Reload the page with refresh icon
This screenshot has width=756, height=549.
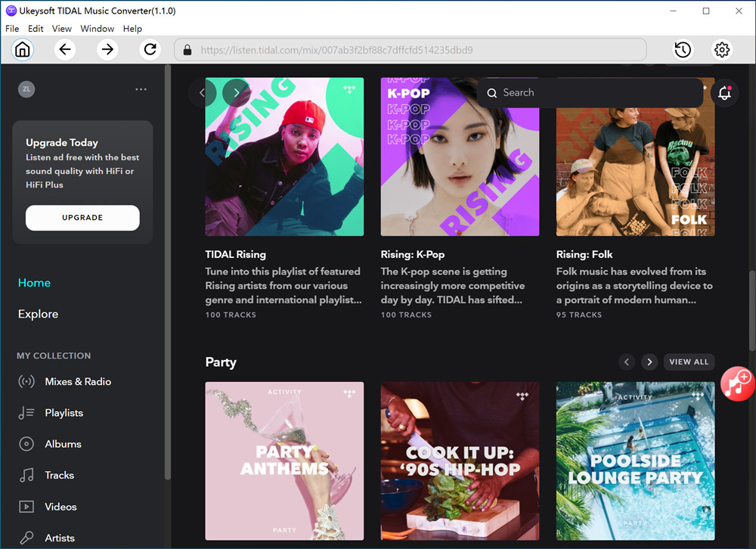[150, 50]
